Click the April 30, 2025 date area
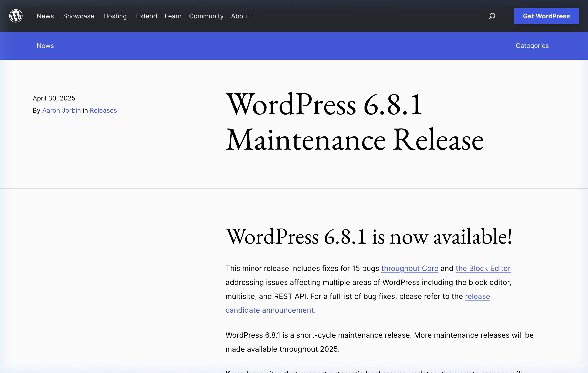Screen dimensions: 588x373 click(x=54, y=98)
